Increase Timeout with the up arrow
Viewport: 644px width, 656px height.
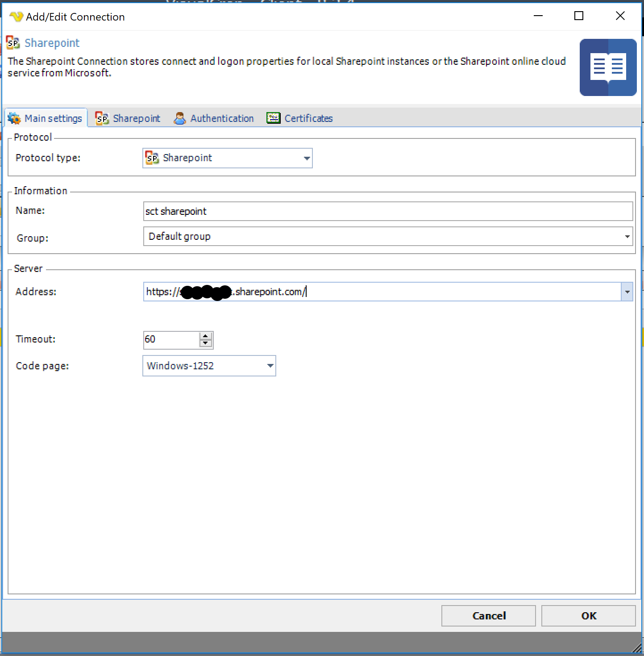[205, 336]
